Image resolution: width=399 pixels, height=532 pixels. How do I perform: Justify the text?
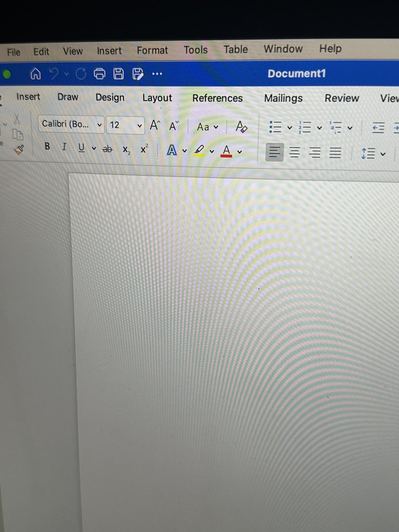click(x=336, y=153)
